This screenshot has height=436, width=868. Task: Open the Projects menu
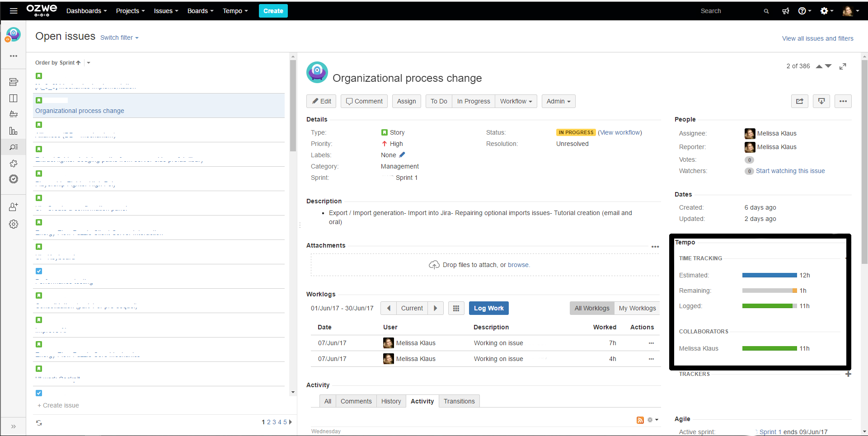pos(130,11)
